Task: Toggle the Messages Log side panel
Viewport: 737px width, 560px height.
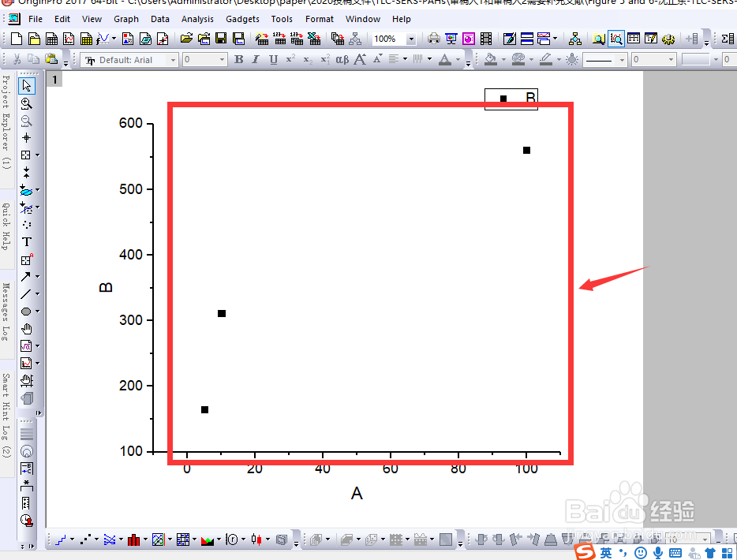Action: coord(6,312)
